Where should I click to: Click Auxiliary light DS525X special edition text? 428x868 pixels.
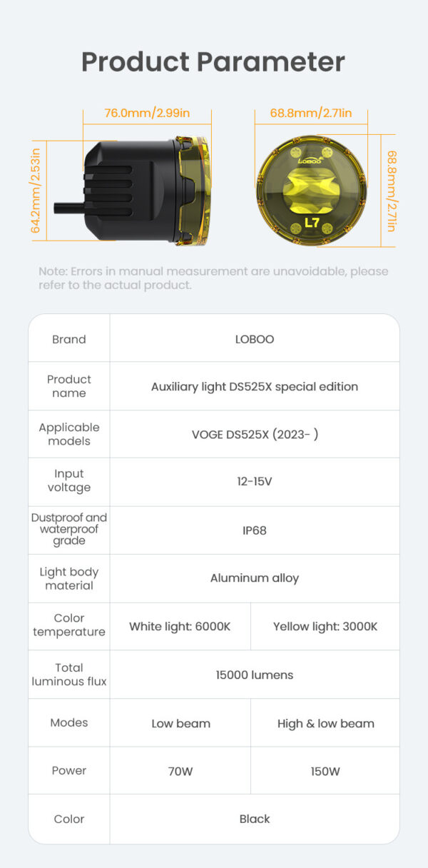click(x=255, y=386)
